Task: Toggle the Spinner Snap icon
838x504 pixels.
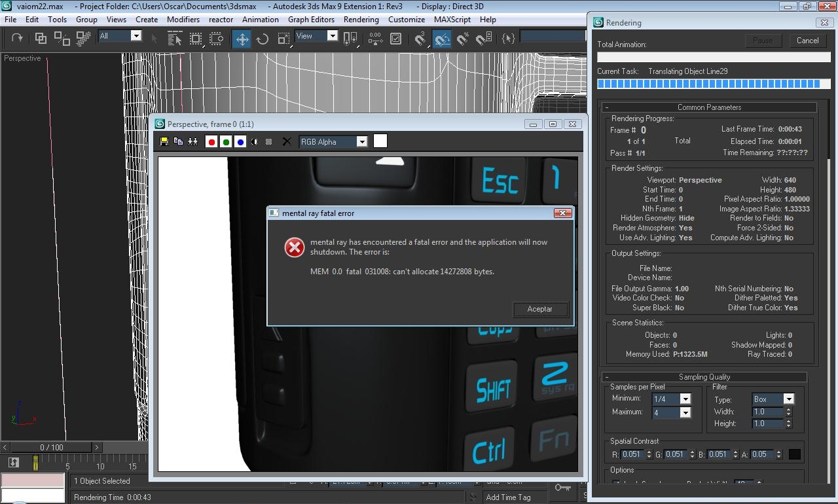Action: (484, 38)
